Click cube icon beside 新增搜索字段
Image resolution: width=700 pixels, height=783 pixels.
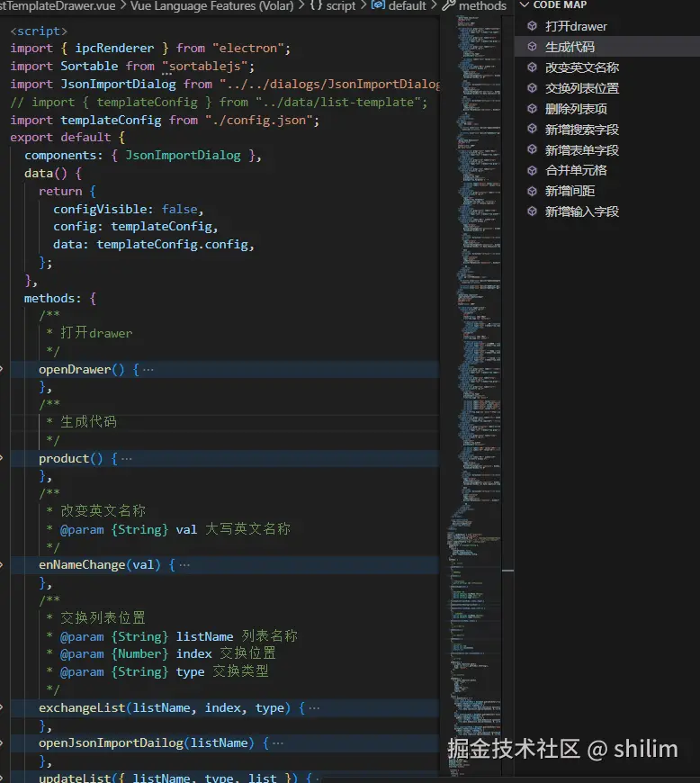pos(533,129)
